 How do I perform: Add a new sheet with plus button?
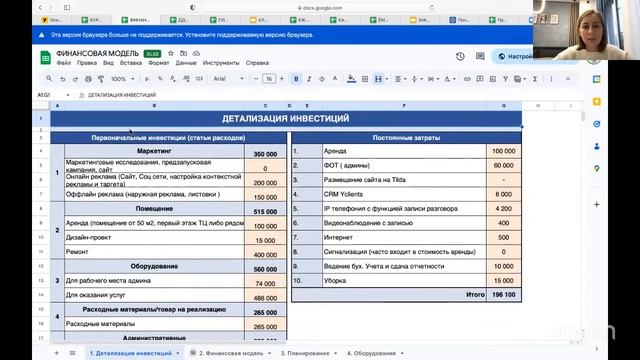pyautogui.click(x=57, y=353)
